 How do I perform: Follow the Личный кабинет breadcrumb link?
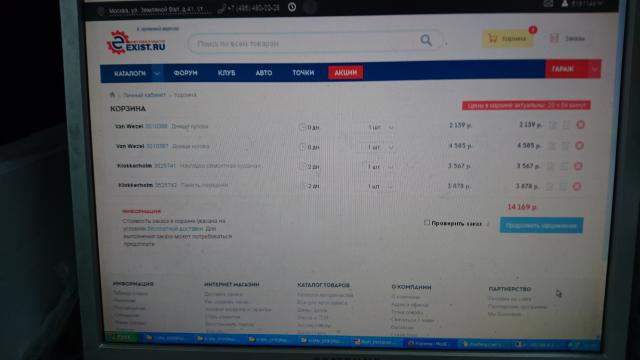tap(144, 95)
